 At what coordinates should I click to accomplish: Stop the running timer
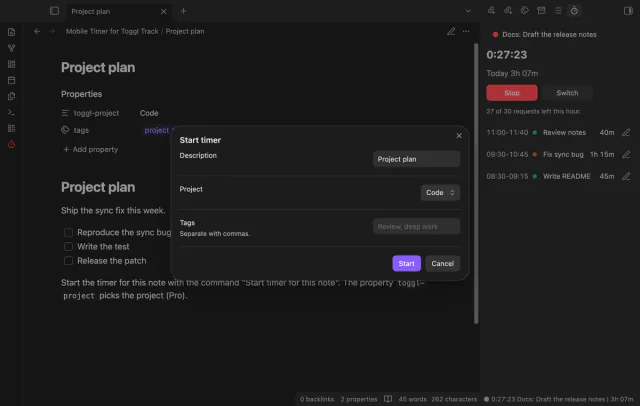pos(512,93)
